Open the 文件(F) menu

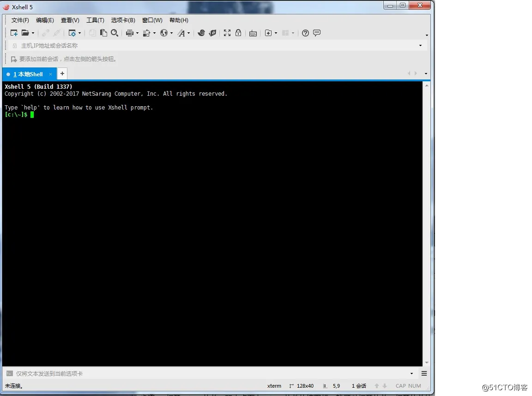point(20,20)
